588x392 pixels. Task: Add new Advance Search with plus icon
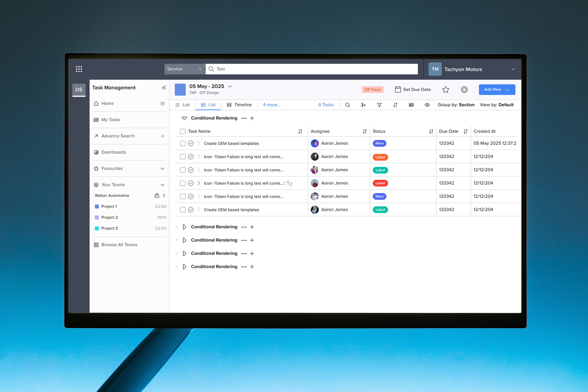click(x=162, y=136)
